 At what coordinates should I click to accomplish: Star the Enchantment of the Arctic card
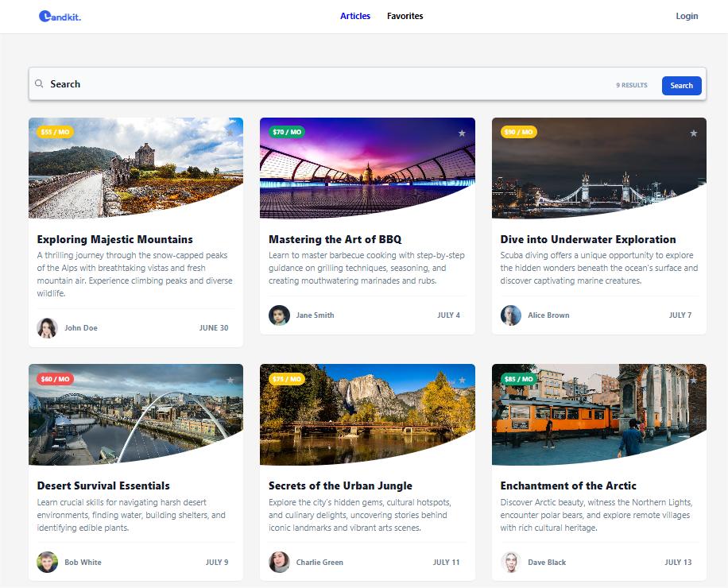click(693, 380)
